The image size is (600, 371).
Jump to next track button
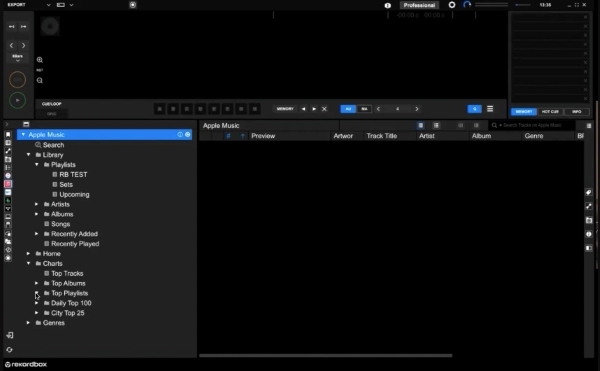[x=24, y=26]
